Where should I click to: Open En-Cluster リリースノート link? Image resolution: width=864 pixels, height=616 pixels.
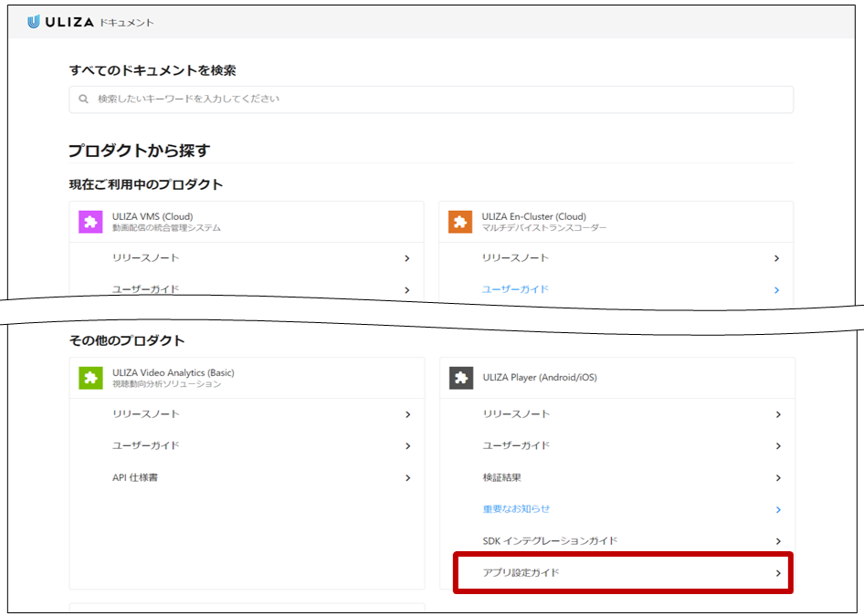tap(515, 257)
